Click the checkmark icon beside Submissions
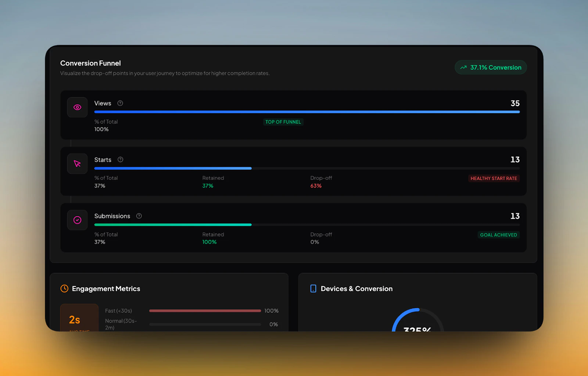The image size is (588, 376). [x=77, y=220]
